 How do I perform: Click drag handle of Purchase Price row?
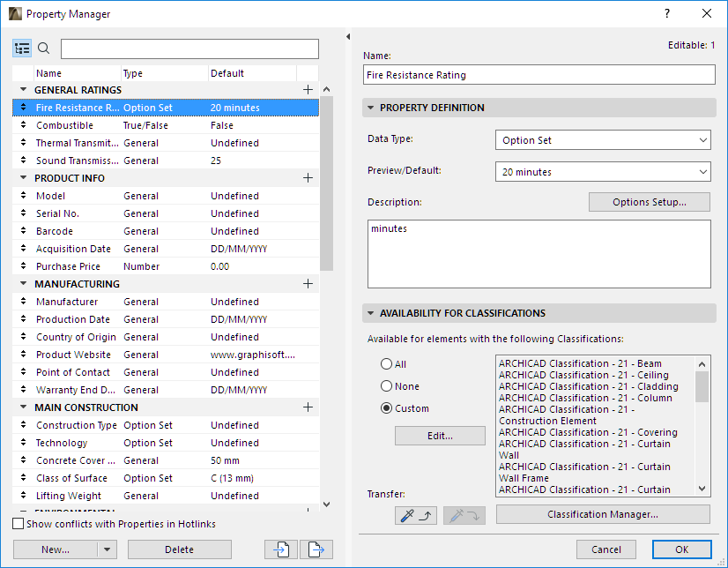pos(23,266)
